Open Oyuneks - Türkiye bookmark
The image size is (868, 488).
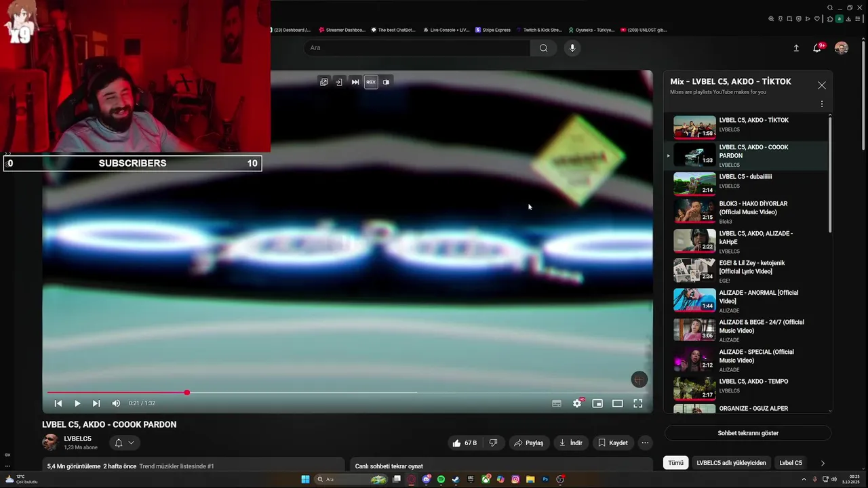pos(592,30)
